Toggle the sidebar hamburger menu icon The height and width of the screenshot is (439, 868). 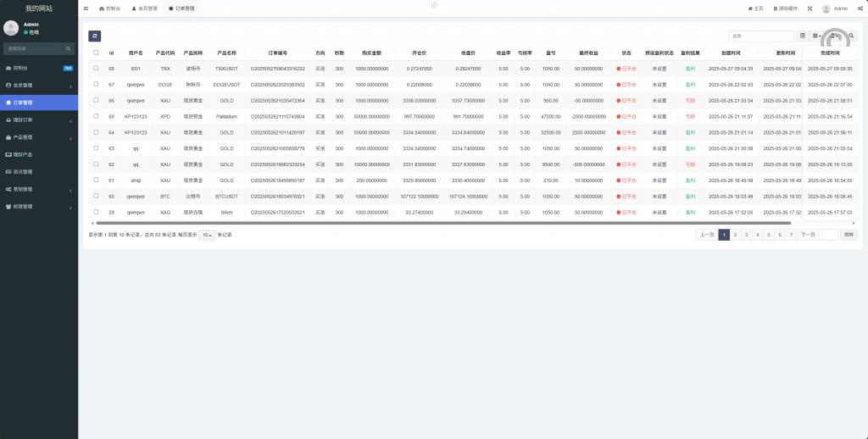pos(86,8)
